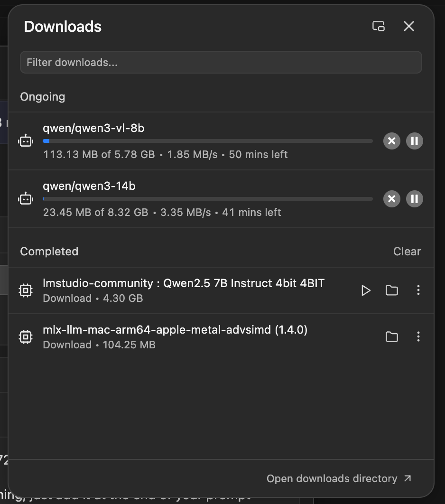The height and width of the screenshot is (504, 445).
Task: Pause the qwen3-14b download
Action: click(x=414, y=199)
